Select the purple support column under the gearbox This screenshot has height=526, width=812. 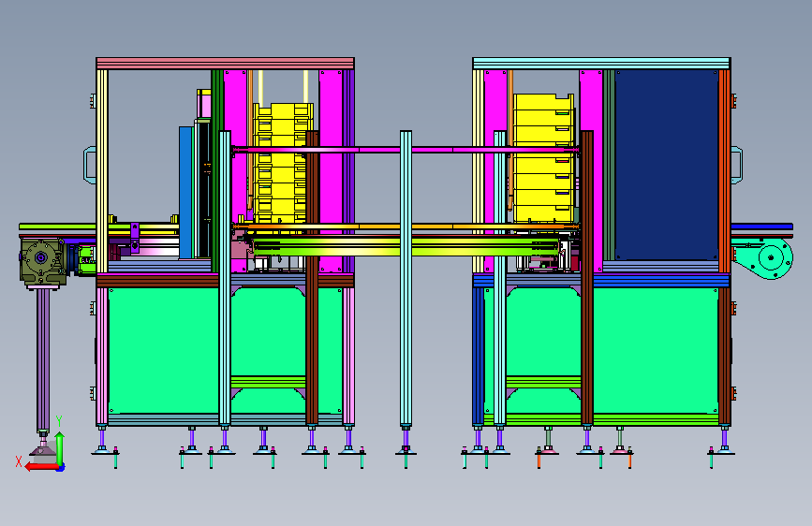pos(43,359)
